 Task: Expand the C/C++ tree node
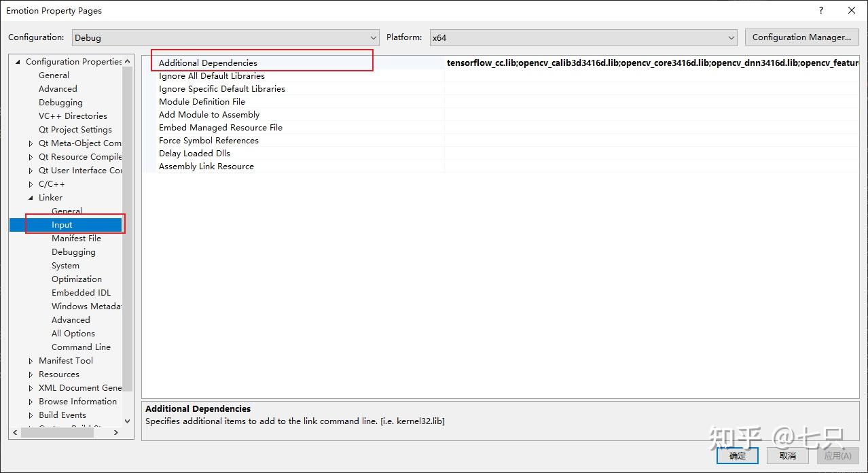point(30,183)
